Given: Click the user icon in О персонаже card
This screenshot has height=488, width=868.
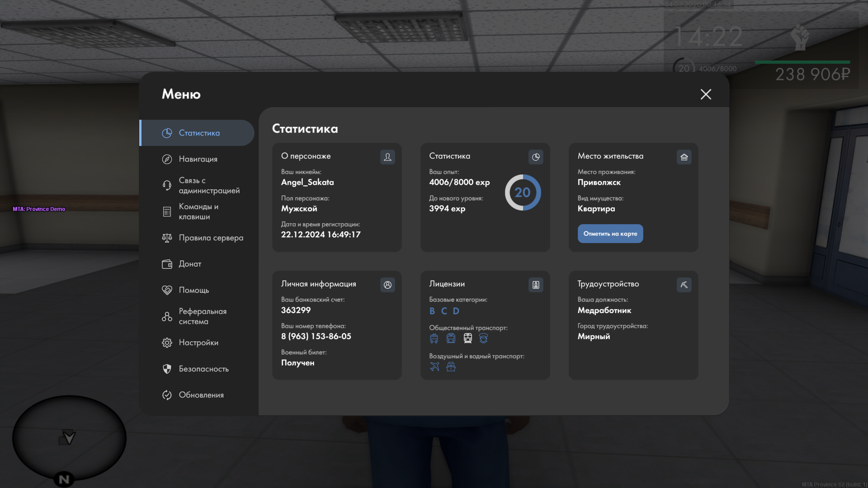Looking at the screenshot, I should pos(387,157).
